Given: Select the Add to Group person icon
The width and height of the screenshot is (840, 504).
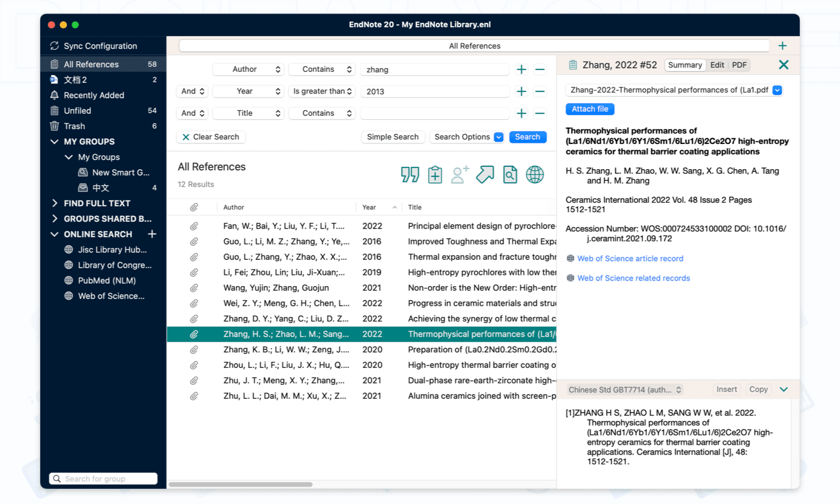Looking at the screenshot, I should [x=459, y=174].
